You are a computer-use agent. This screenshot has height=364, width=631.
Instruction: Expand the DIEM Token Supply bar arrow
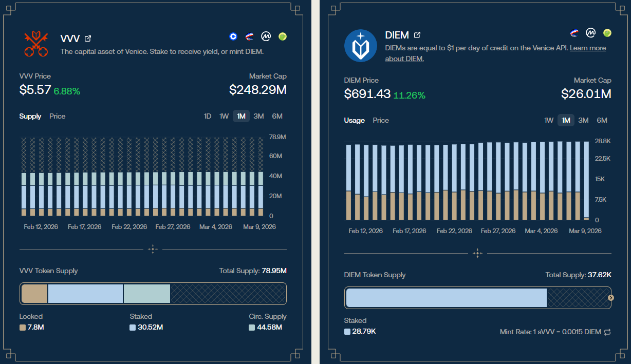610,298
